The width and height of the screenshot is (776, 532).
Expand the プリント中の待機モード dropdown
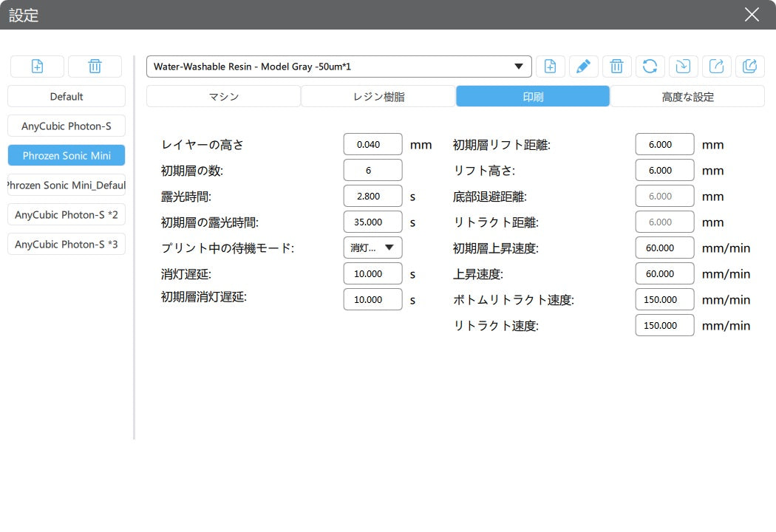click(372, 248)
